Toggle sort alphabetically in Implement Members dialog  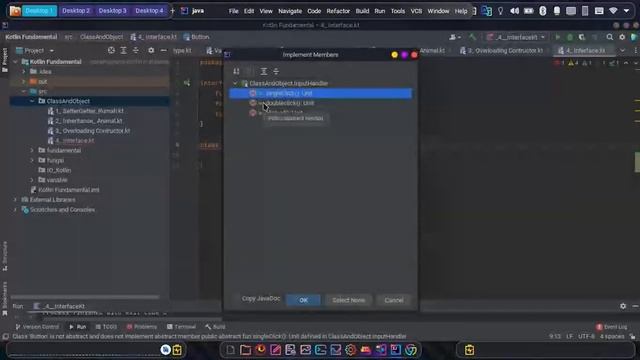point(236,71)
